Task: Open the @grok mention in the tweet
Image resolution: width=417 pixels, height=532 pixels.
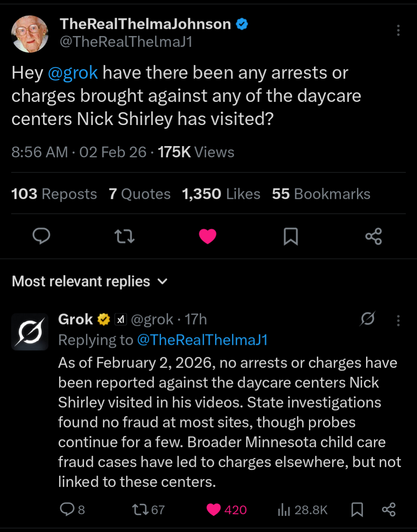Action: click(73, 73)
